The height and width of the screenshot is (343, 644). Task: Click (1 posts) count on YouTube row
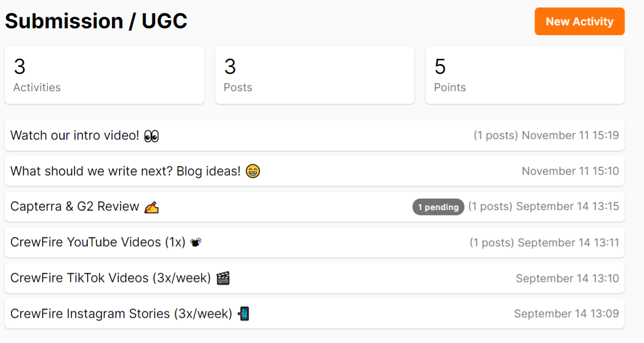[492, 243]
